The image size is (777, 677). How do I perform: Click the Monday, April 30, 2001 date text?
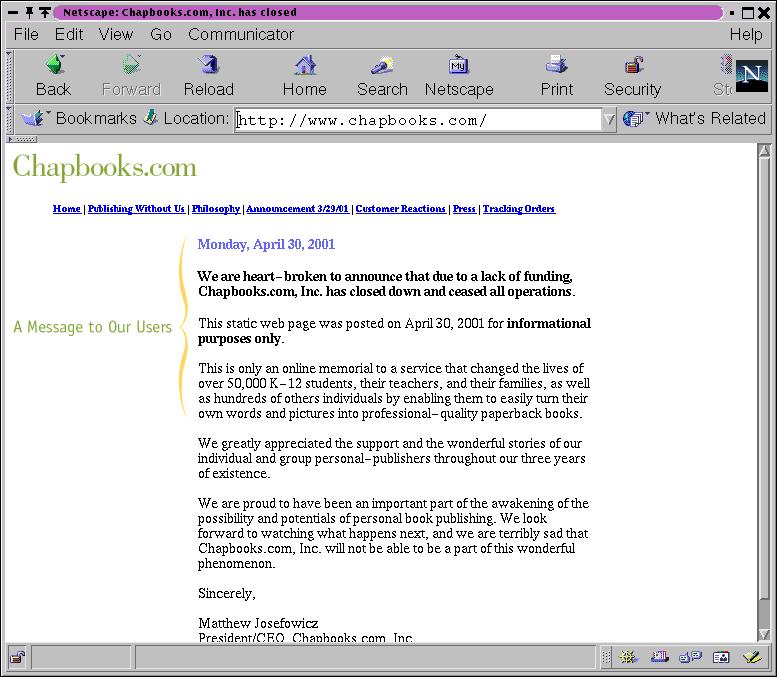(266, 244)
